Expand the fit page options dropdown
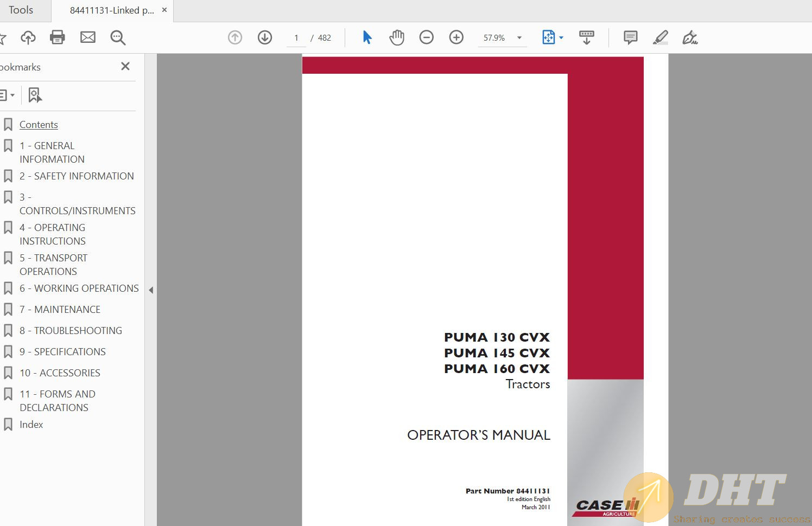 [561, 38]
